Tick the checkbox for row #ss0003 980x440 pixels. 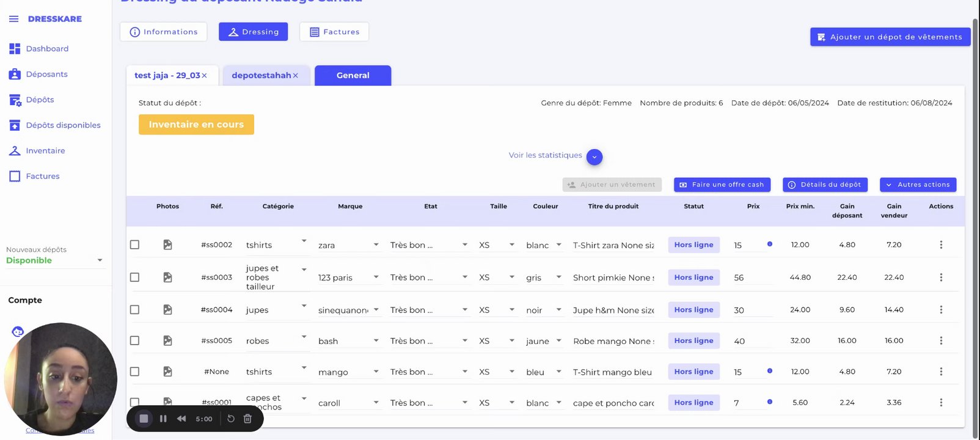click(x=134, y=277)
